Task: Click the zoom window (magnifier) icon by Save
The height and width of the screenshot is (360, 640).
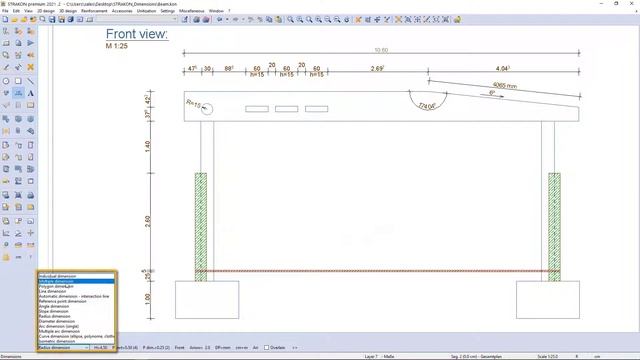Action: click(42, 19)
